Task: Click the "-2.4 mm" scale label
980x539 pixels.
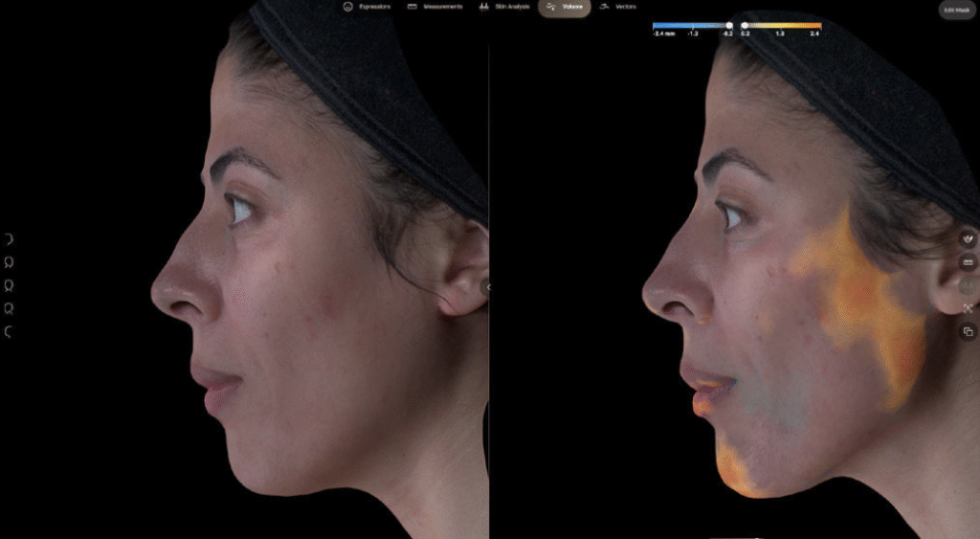Action: click(663, 34)
